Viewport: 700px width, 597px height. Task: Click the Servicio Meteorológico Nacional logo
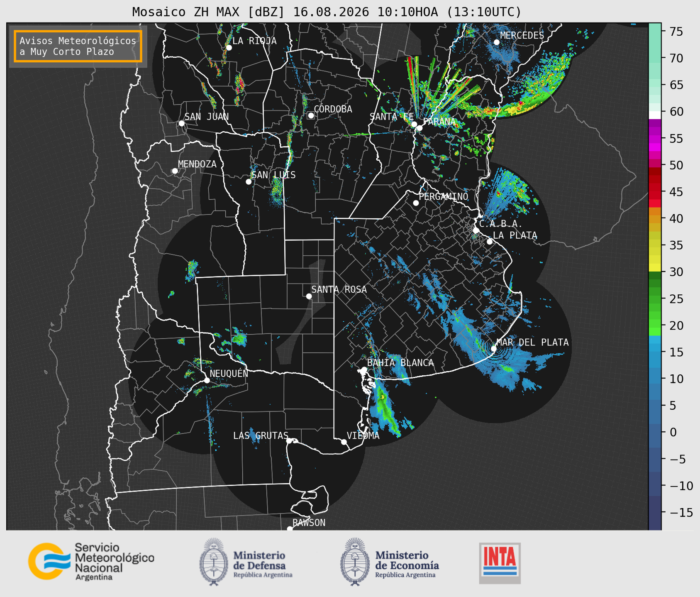[x=91, y=561]
